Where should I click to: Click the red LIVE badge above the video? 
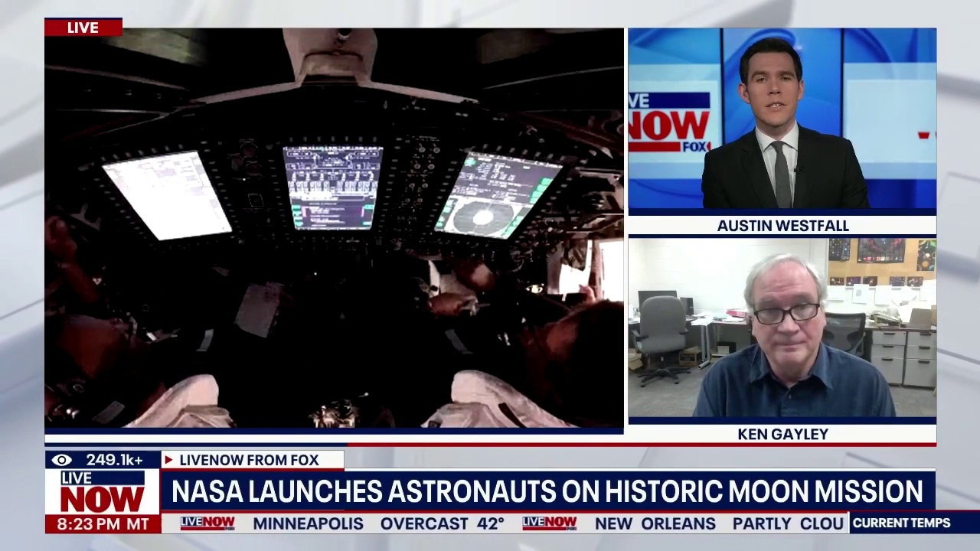tap(83, 28)
